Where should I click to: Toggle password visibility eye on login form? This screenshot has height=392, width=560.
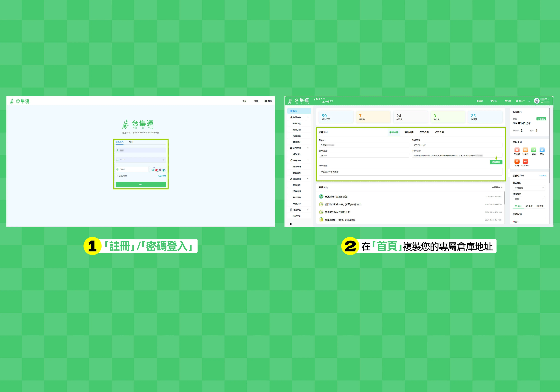(x=163, y=160)
